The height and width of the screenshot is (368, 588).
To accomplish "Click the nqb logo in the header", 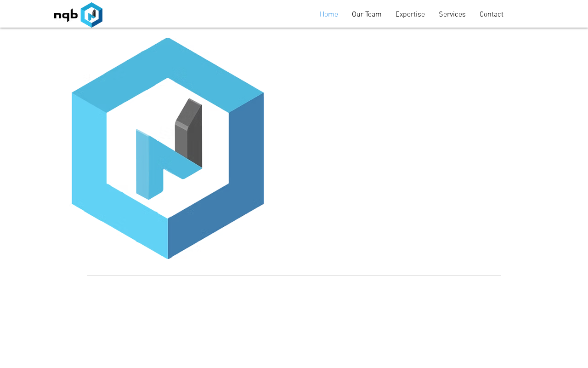I will 78,15.
